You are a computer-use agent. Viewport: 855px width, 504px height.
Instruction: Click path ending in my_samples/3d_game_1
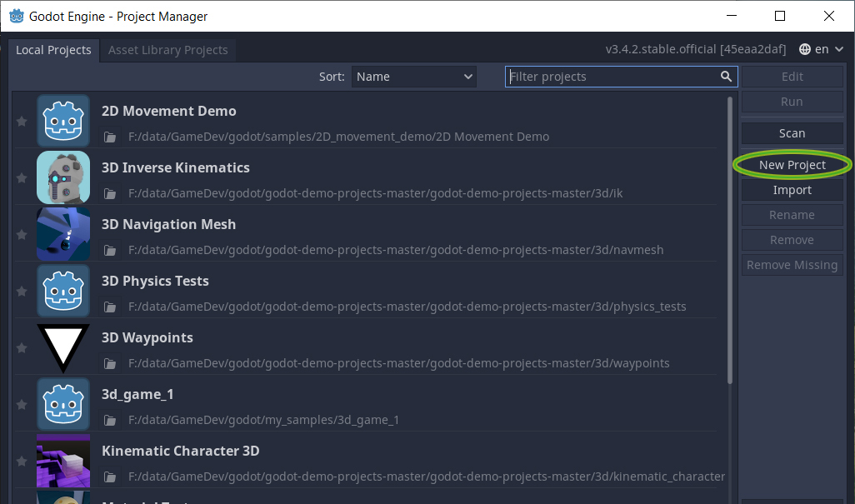[x=263, y=420]
